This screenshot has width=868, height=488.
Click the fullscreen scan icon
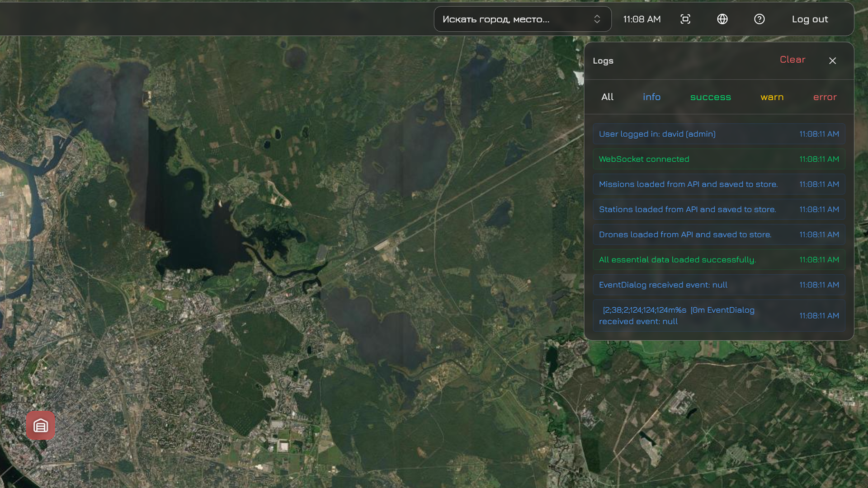pyautogui.click(x=685, y=19)
